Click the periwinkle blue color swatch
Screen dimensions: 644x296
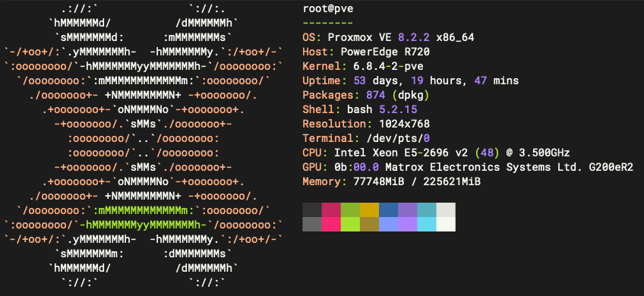389,224
